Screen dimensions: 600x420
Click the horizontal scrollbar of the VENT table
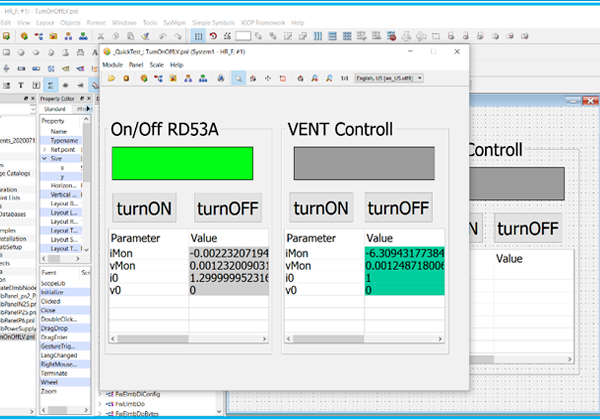tap(364, 339)
